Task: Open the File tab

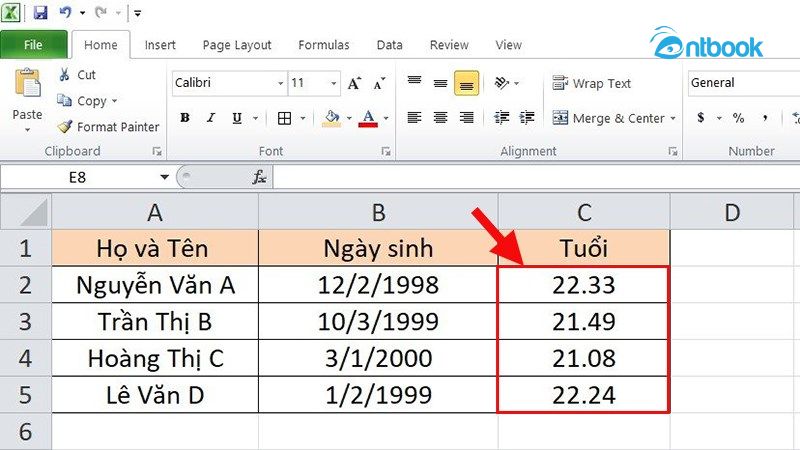Action: pos(34,45)
